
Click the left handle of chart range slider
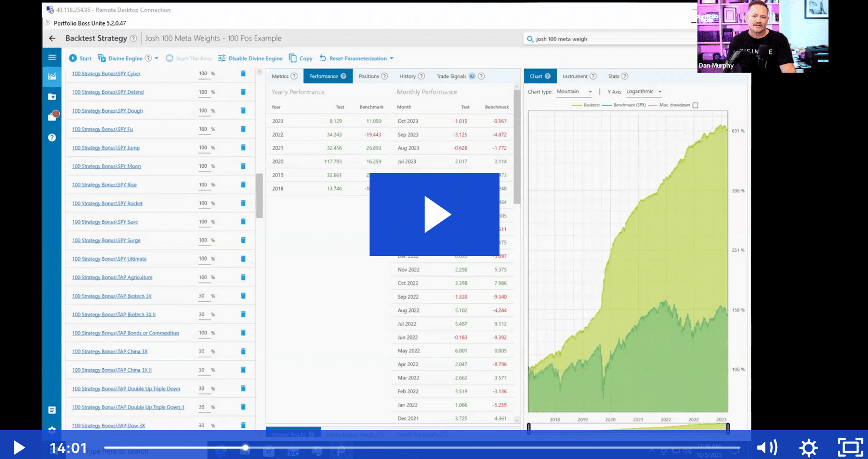[x=529, y=428]
